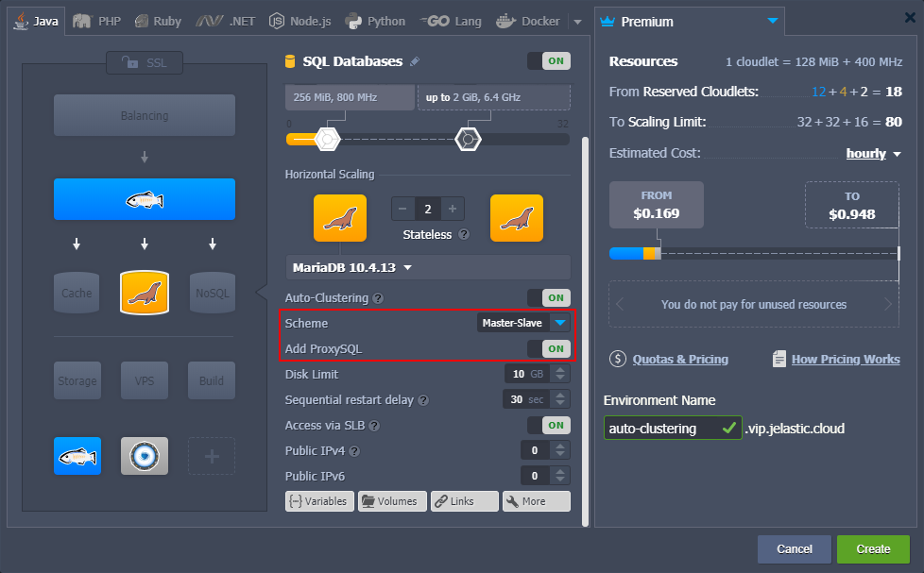Open the Links button
The height and width of the screenshot is (573, 924).
464,501
